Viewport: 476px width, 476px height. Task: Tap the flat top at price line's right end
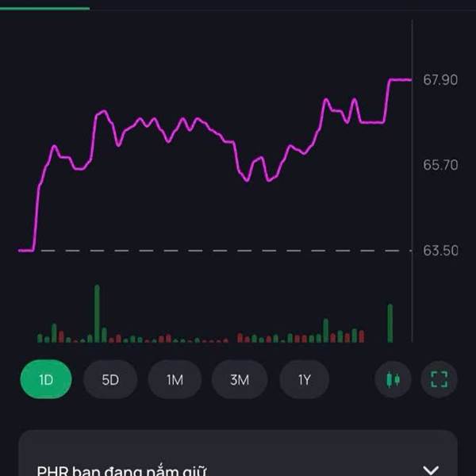click(400, 79)
